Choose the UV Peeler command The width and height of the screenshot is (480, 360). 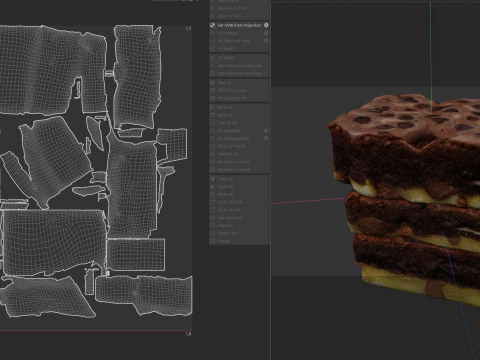239,58
